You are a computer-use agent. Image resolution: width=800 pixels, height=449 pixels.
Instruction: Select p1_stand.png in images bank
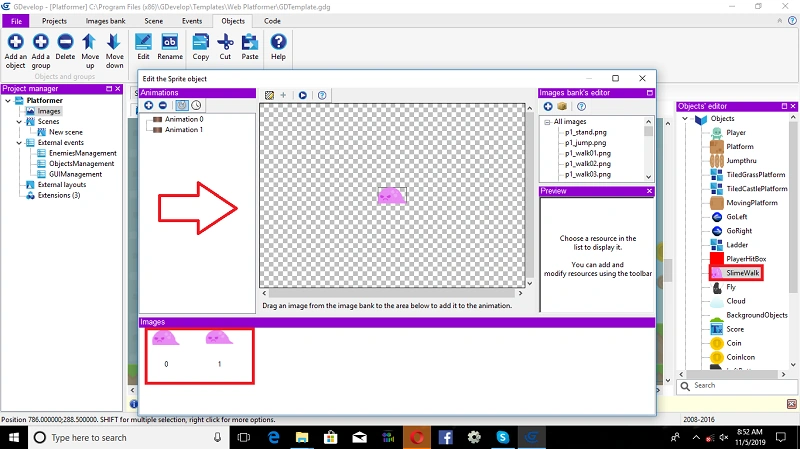(x=586, y=132)
